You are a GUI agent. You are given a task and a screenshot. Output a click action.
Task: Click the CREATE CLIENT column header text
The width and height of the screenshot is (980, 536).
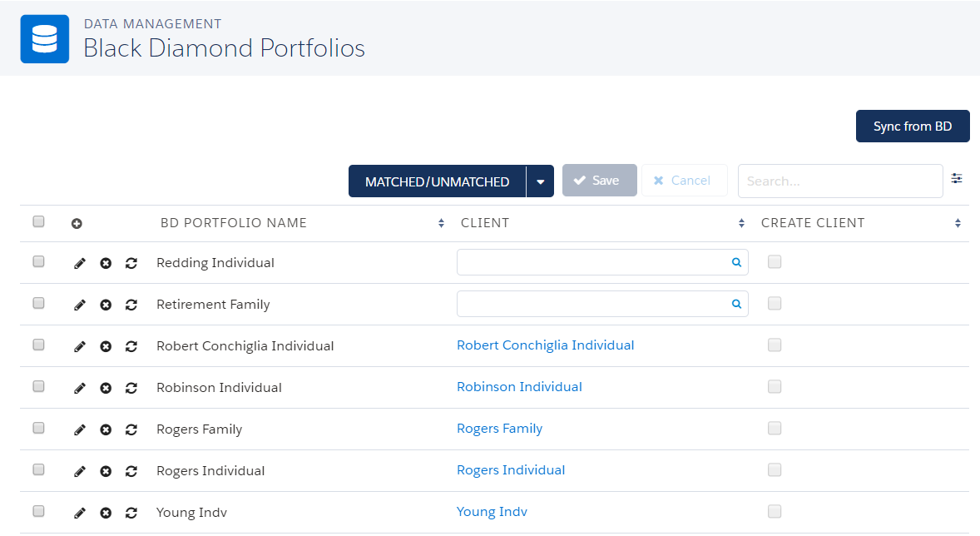point(813,223)
